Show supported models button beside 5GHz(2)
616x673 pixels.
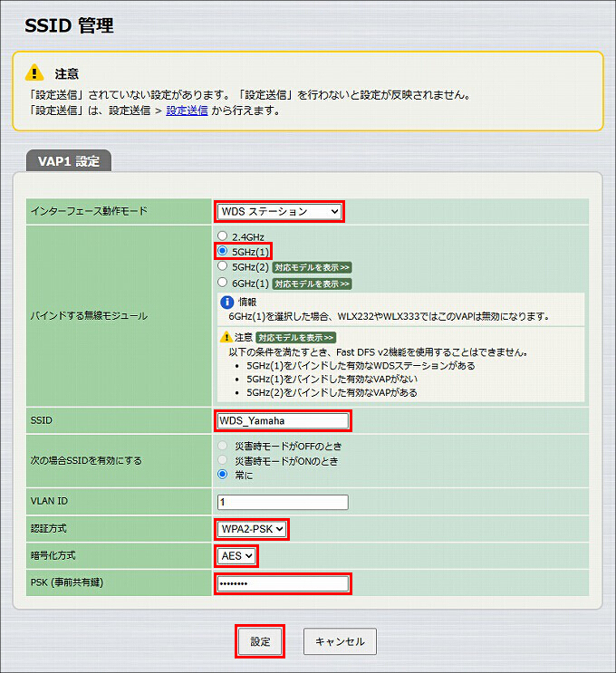tap(313, 267)
